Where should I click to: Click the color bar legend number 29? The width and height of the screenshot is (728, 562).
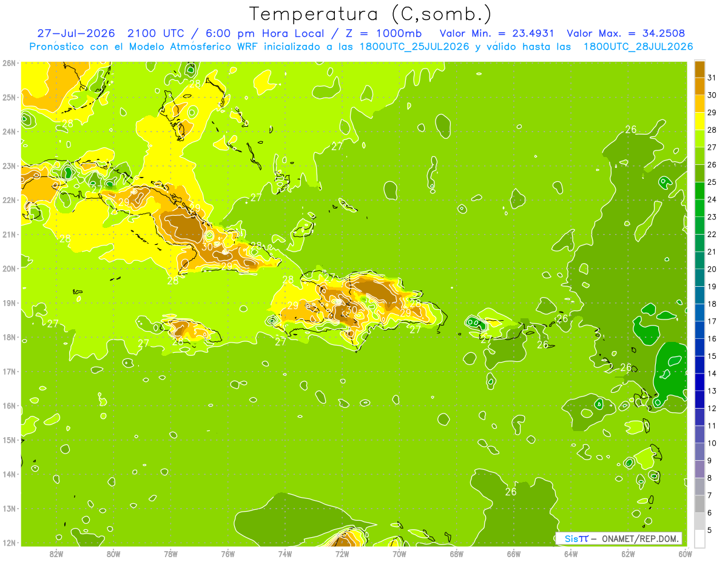712,112
